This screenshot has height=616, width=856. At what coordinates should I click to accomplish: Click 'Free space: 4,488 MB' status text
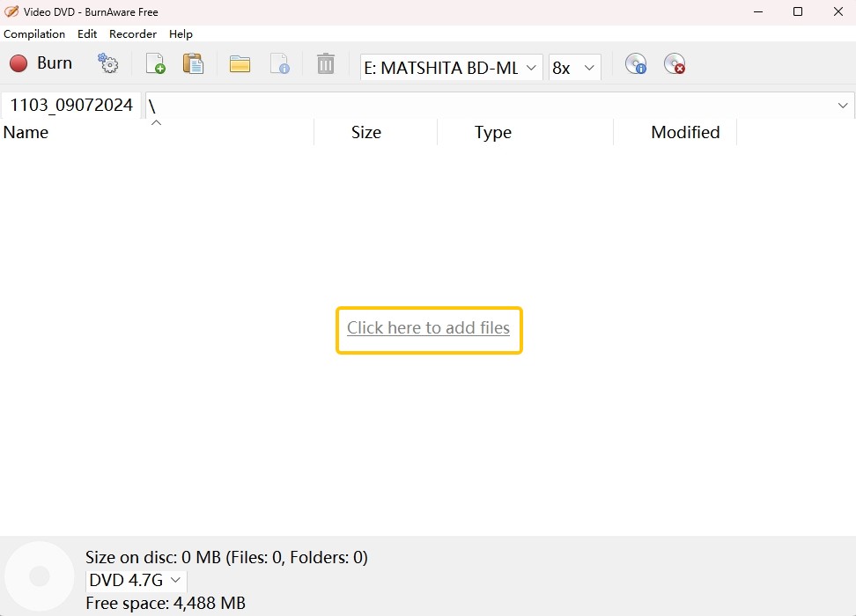[166, 603]
